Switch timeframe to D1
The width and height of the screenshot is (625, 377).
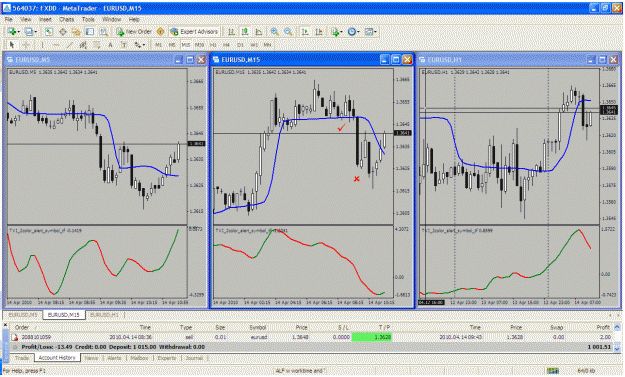240,45
